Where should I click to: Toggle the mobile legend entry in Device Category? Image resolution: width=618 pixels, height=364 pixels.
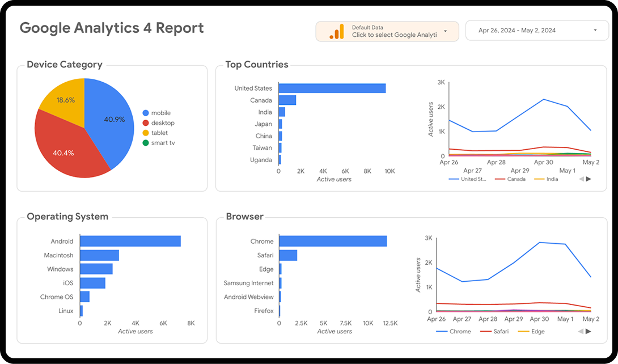pyautogui.click(x=156, y=112)
